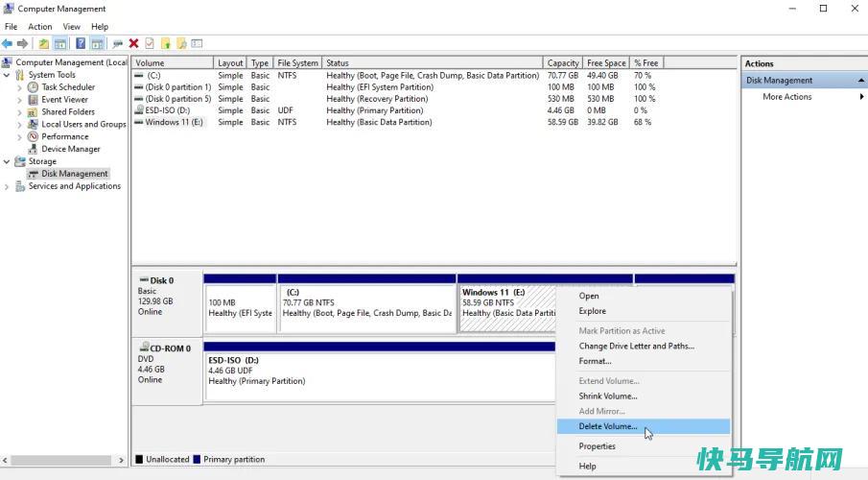Sort by the File System column header

coord(298,62)
